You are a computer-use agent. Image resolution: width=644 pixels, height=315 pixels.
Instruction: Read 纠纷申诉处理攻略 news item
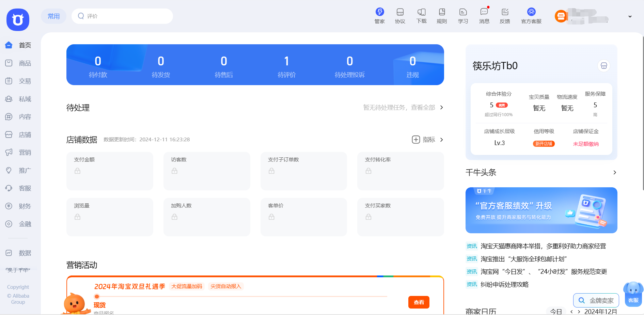504,285
